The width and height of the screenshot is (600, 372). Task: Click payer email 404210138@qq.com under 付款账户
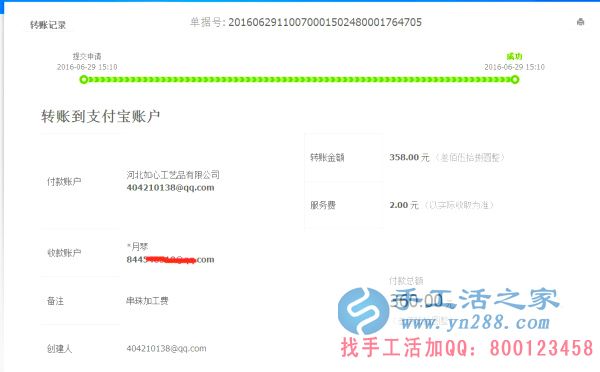[170, 188]
